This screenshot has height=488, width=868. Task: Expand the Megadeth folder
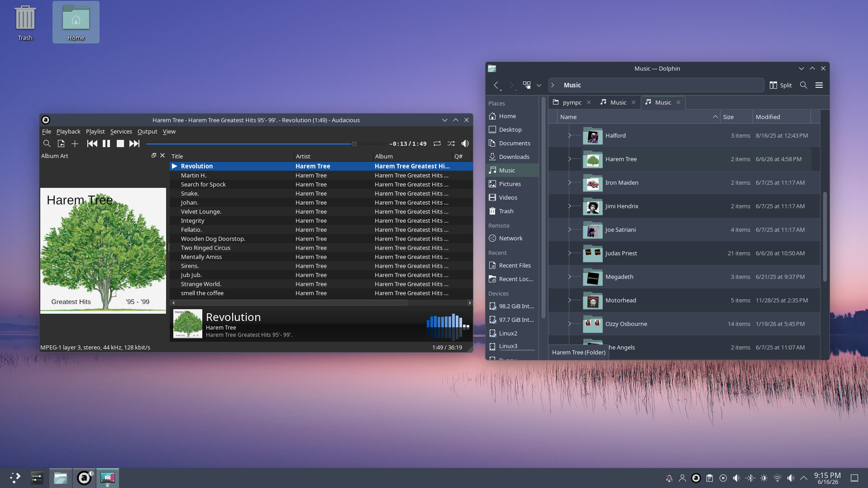pyautogui.click(x=569, y=277)
